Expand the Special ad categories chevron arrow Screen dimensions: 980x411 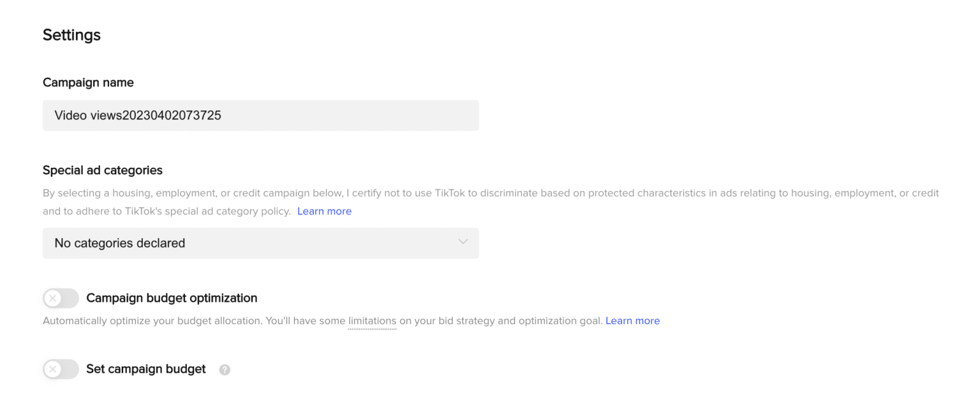pos(463,242)
